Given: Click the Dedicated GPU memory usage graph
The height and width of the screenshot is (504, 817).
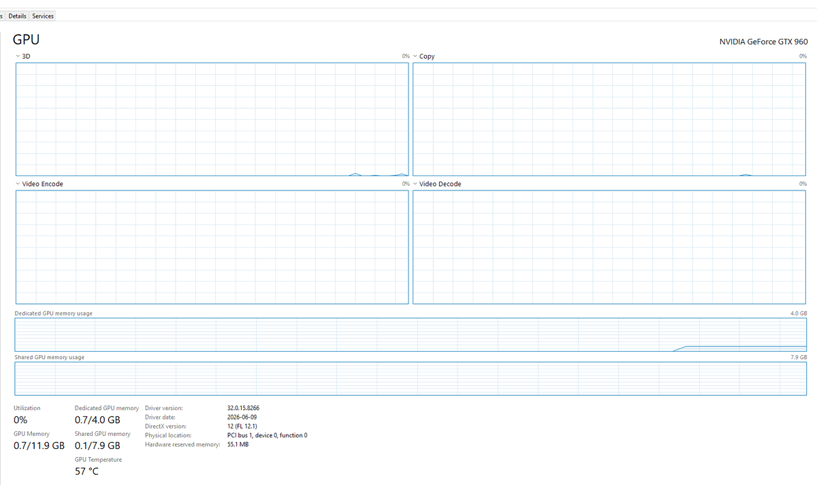Looking at the screenshot, I should pyautogui.click(x=411, y=335).
